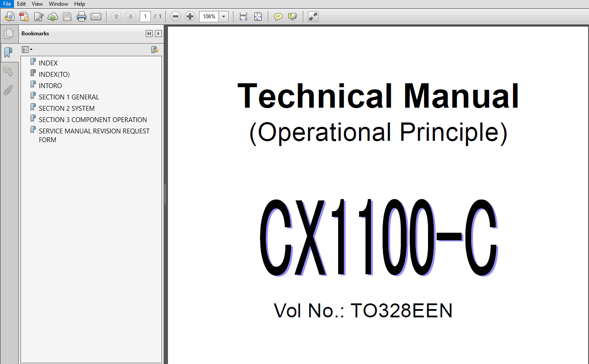Add a sticky note comment
The height and width of the screenshot is (364, 589).
[278, 17]
